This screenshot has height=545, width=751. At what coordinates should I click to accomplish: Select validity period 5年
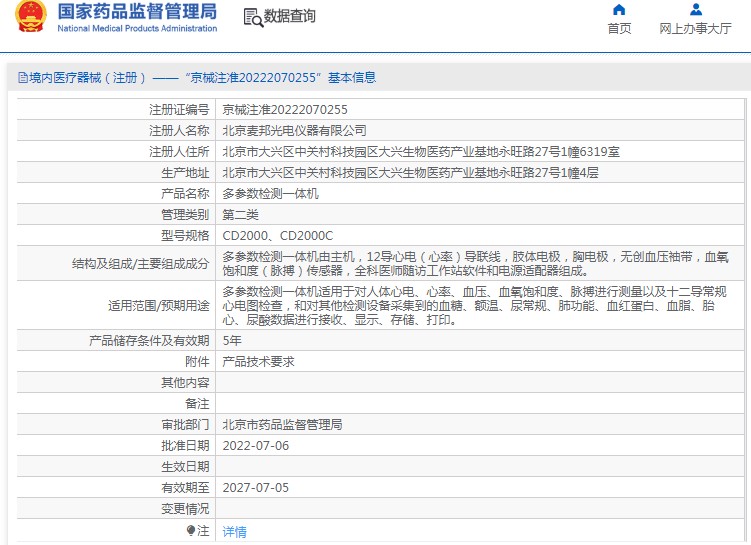(x=232, y=341)
